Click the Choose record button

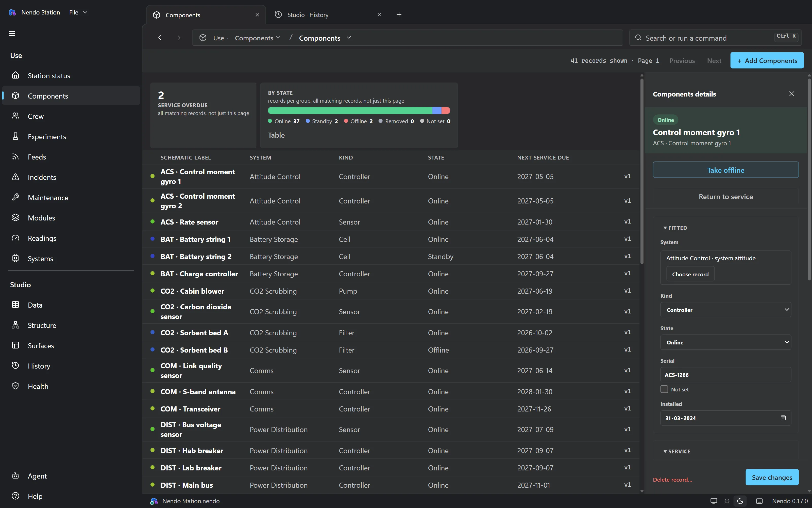[690, 274]
